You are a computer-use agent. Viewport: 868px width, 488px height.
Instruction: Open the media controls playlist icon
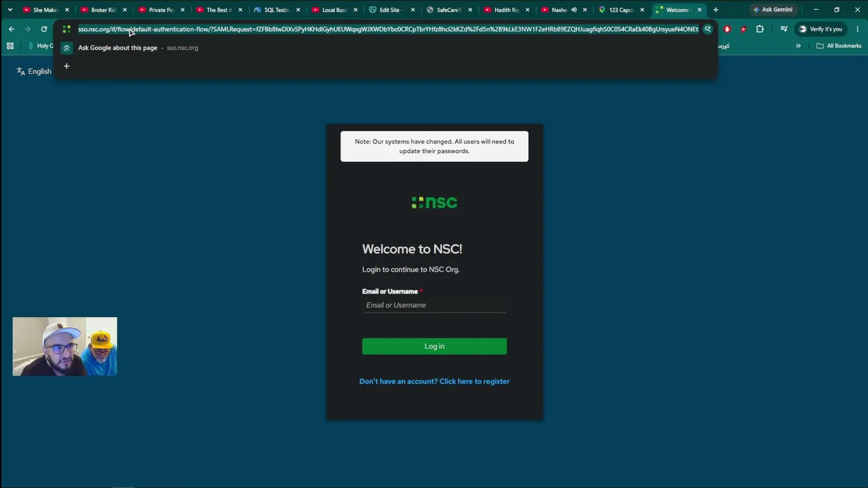tap(784, 29)
